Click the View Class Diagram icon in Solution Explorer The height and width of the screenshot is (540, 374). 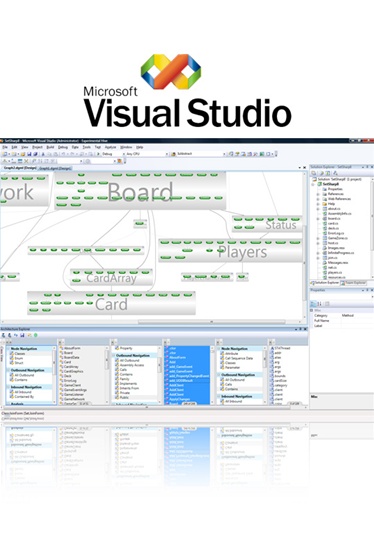[335, 173]
